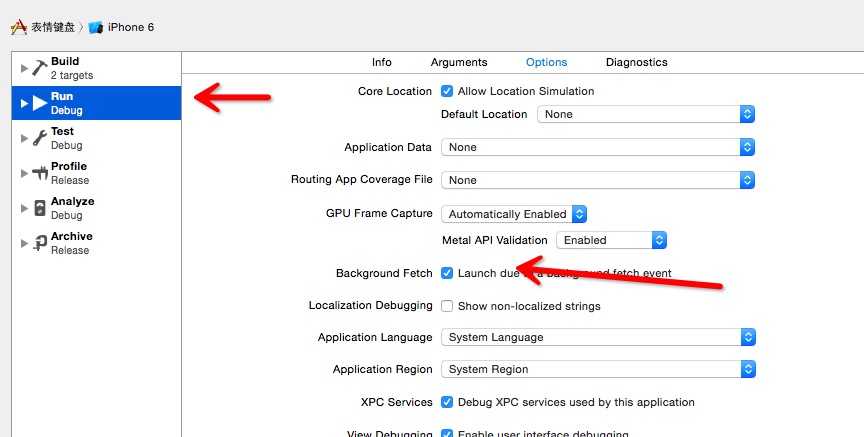Viewport: 864px width, 437px height.
Task: Switch to the Arguments tab
Action: (x=459, y=62)
